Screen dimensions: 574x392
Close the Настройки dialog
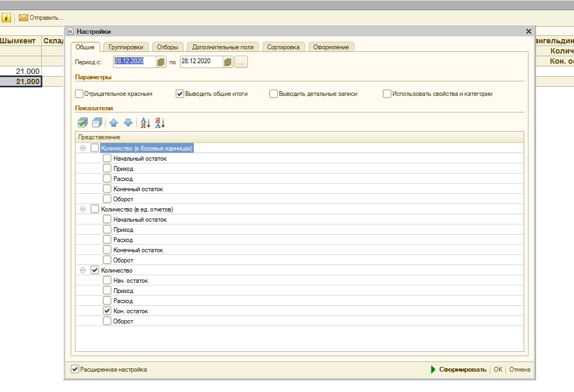[528, 32]
